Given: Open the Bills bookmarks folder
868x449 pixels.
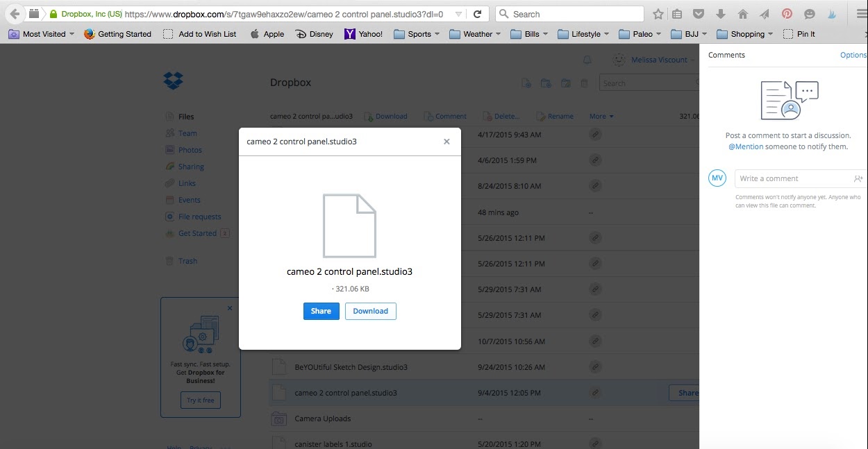Looking at the screenshot, I should (529, 34).
